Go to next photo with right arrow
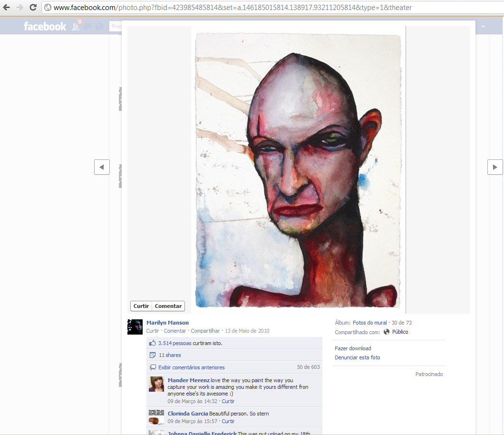This screenshot has width=504, height=435. tap(495, 167)
